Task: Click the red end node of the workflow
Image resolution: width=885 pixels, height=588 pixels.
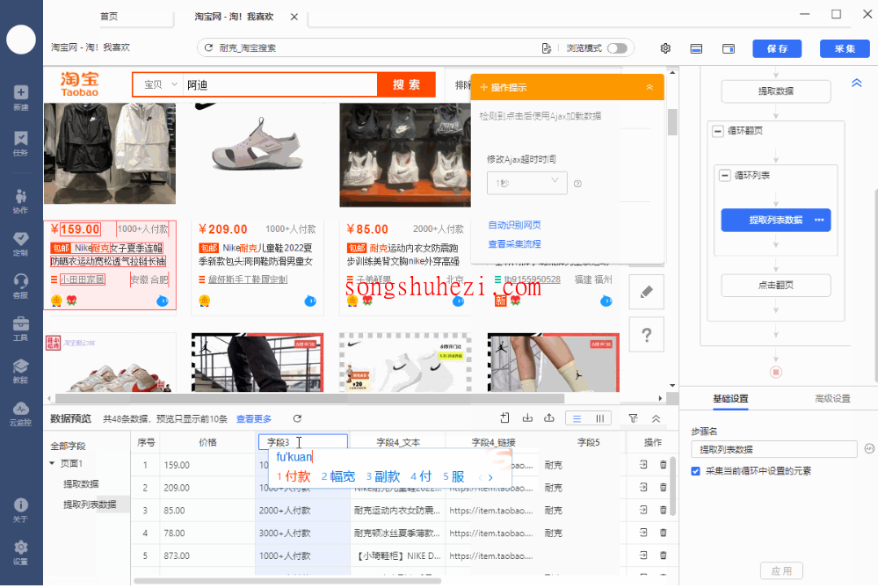Action: (776, 372)
